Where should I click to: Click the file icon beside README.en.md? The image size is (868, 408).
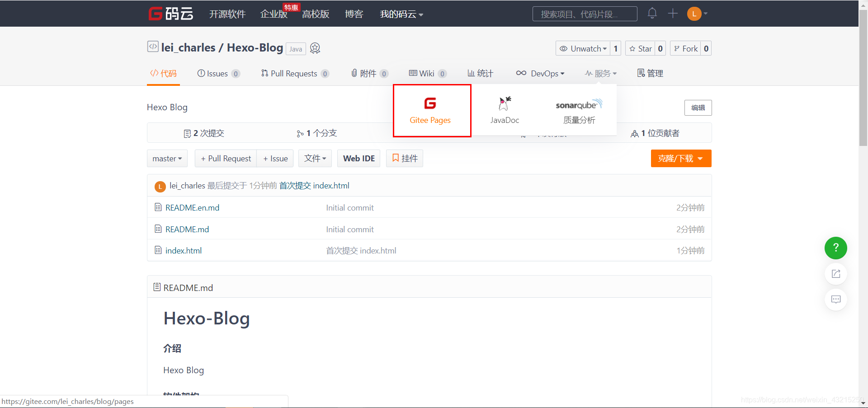pyautogui.click(x=158, y=207)
